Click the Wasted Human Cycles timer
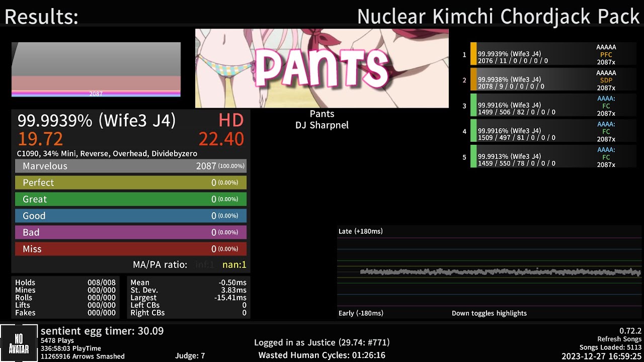Screen dimensions: 644x362 322,355
